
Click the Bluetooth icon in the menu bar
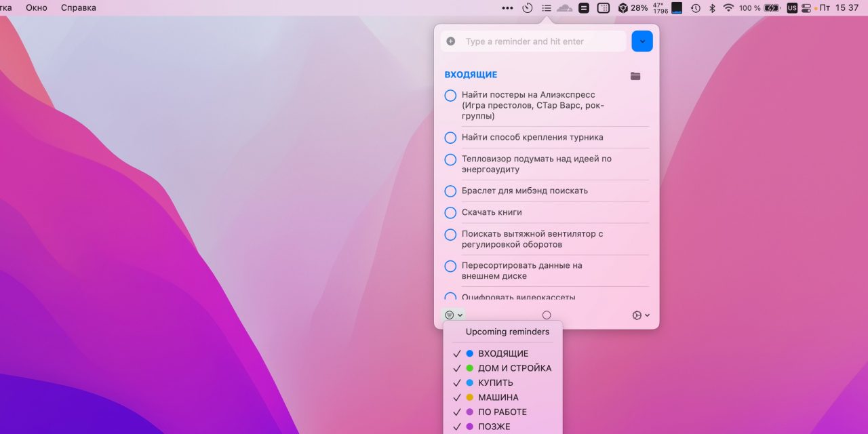(713, 8)
